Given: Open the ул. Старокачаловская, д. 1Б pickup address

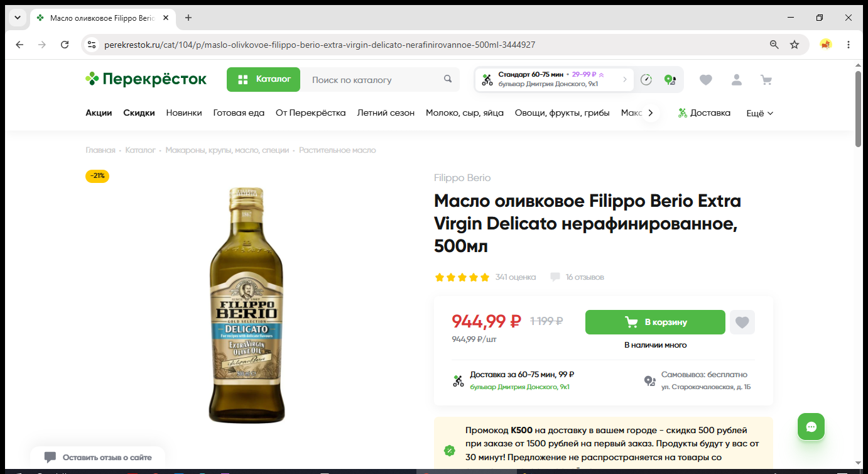Looking at the screenshot, I should [x=706, y=387].
